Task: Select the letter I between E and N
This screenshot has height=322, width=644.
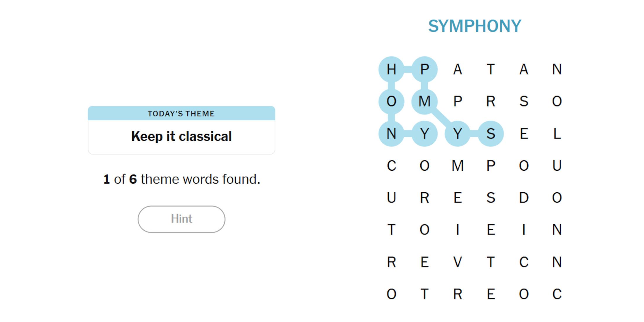Action: tap(524, 230)
